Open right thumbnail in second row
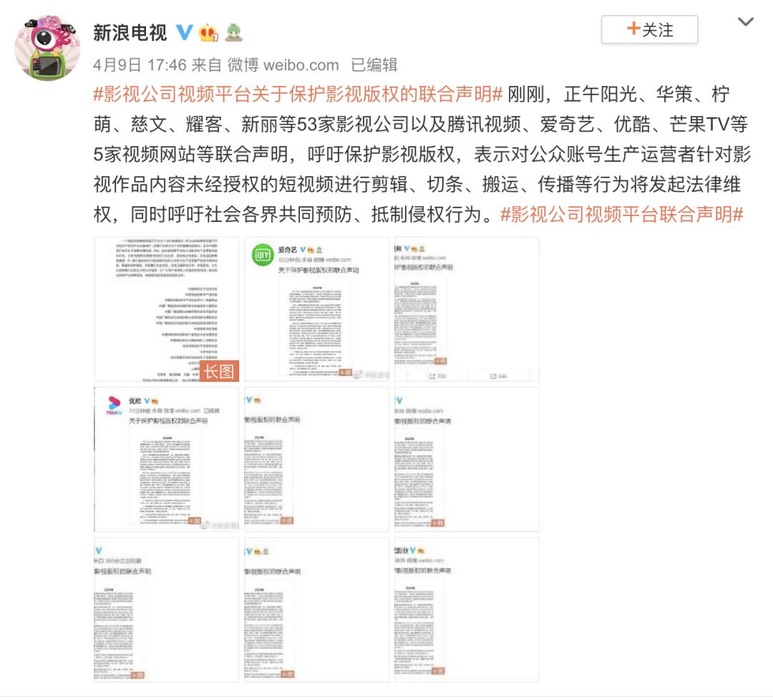773x700 pixels. pos(467,460)
